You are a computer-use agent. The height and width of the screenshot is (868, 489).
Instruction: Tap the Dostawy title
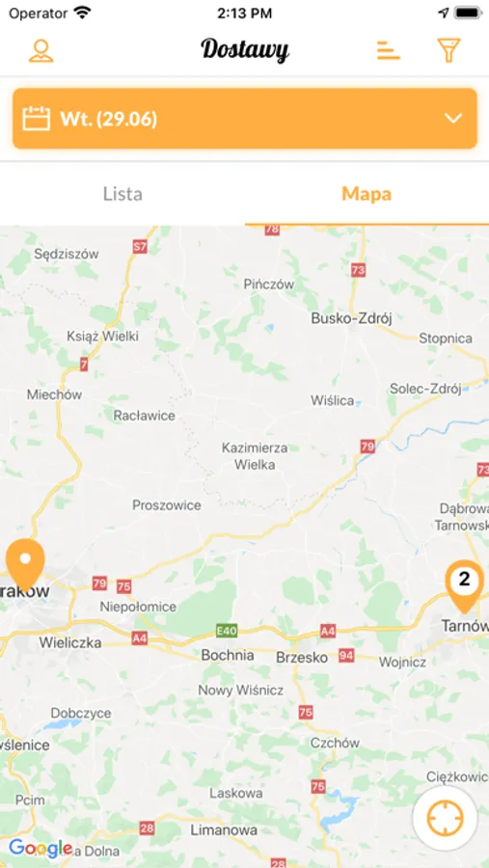245,50
